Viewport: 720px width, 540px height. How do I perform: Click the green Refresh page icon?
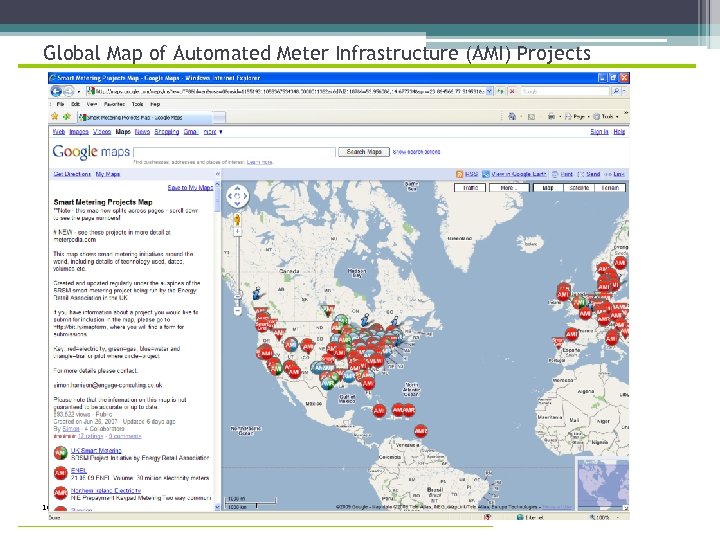tap(500, 91)
